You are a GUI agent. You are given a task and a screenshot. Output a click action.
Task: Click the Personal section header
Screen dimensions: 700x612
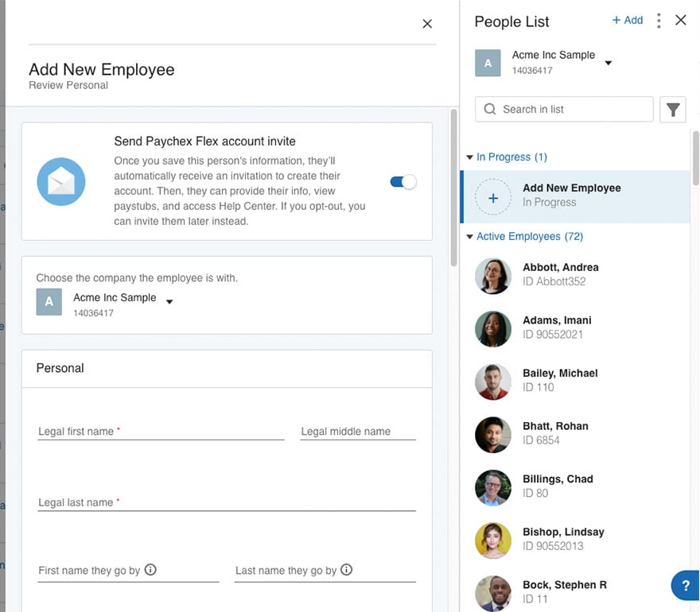227,369
